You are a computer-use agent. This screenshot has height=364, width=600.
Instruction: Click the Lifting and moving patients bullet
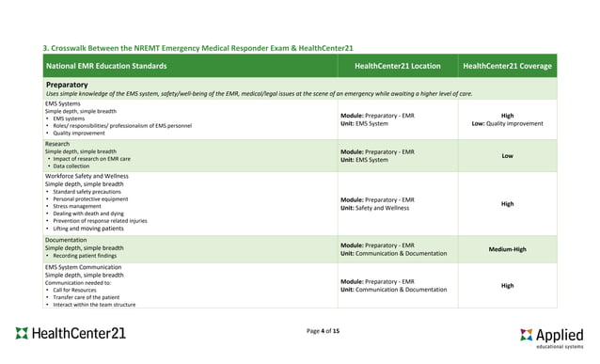[x=88, y=229]
